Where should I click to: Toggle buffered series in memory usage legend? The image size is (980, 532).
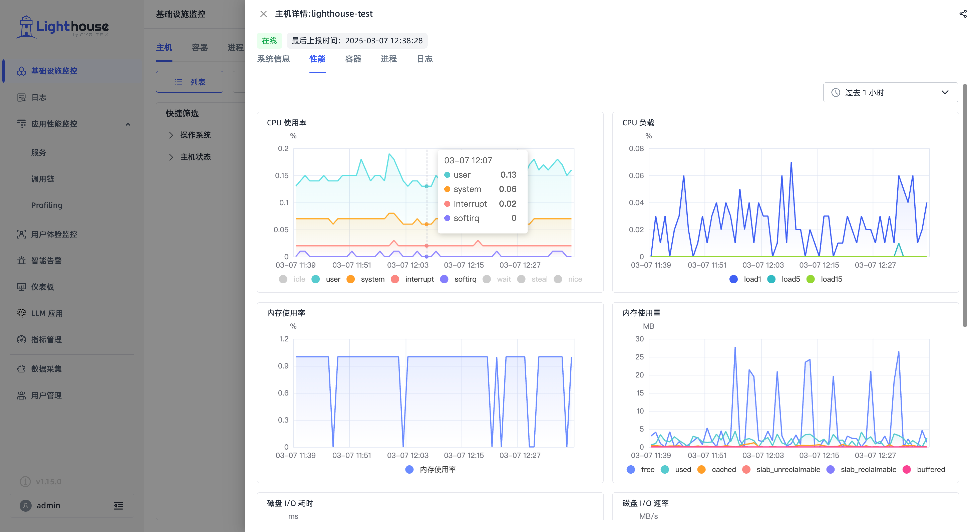[x=924, y=469]
